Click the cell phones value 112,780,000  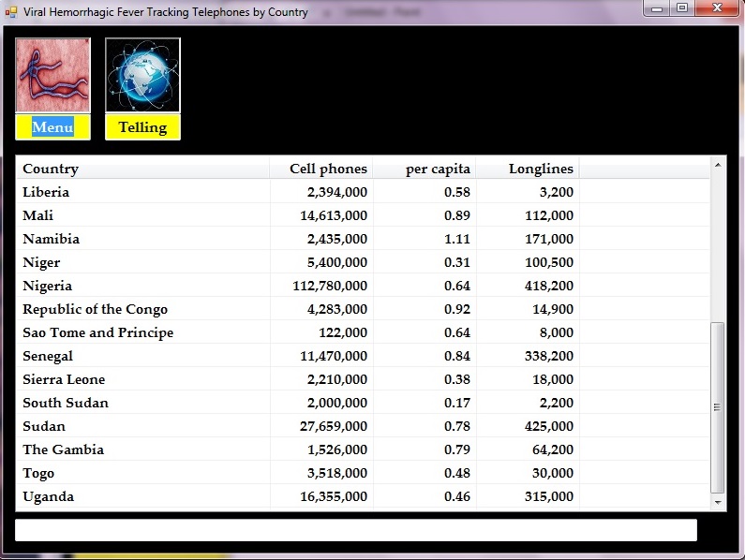pyautogui.click(x=330, y=286)
